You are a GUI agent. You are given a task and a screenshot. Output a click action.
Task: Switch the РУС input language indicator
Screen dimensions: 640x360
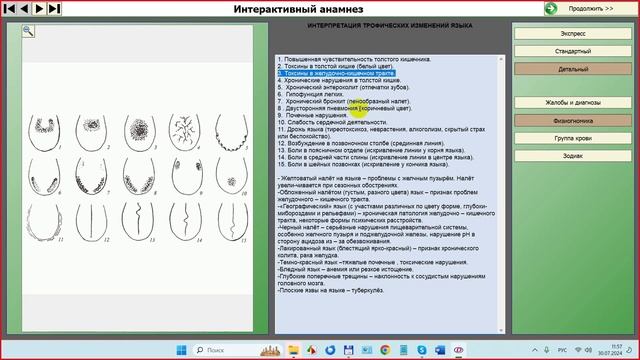pyautogui.click(x=562, y=350)
